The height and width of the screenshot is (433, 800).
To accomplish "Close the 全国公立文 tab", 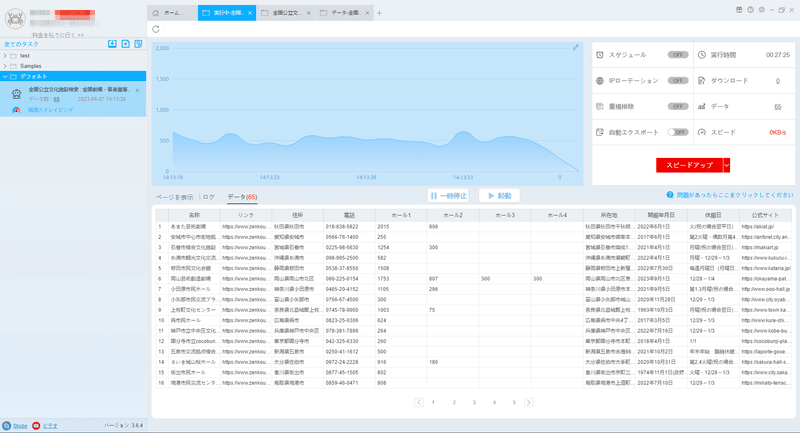I will pos(309,13).
